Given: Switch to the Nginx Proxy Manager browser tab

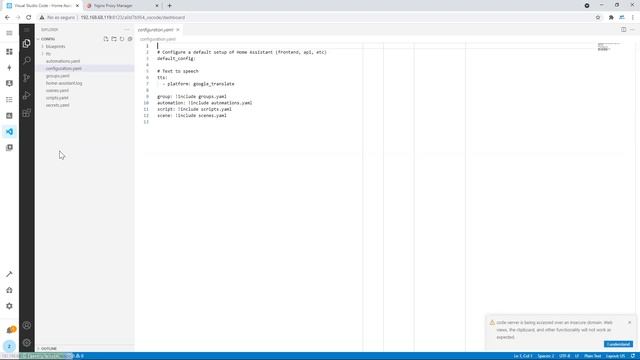Looking at the screenshot, I should (122, 6).
